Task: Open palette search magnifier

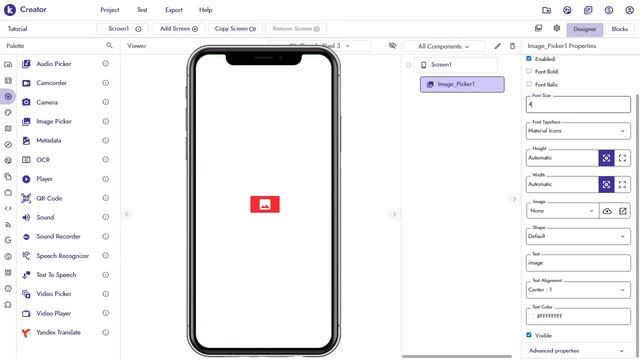Action: pos(109,45)
